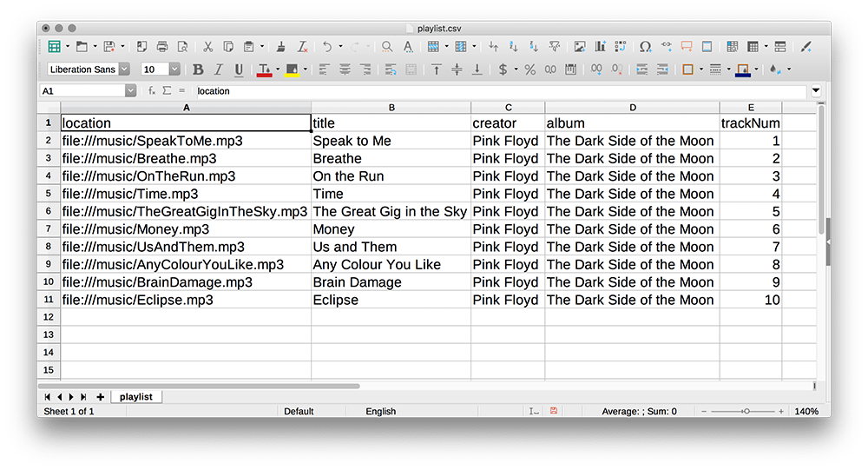Click the Export as PDF icon
Screen dimensions: 868x470
click(141, 47)
